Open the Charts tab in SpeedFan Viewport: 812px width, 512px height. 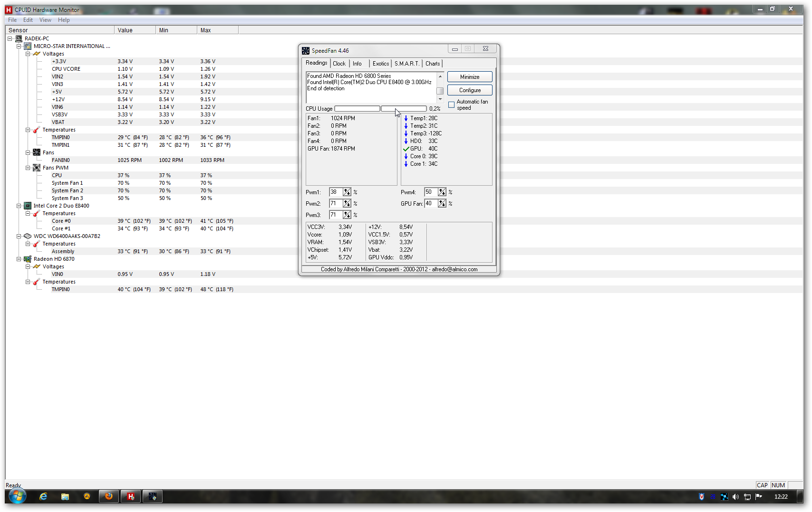[433, 64]
